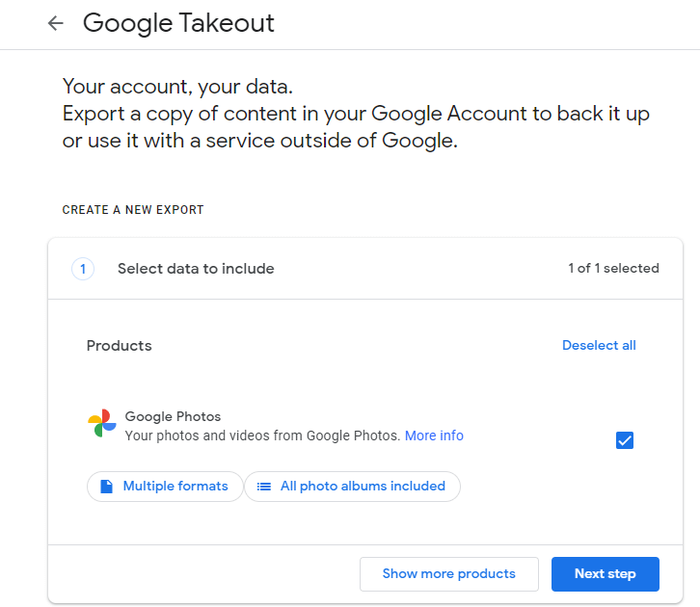Uncheck the Google Photos checkbox
700x607 pixels.
(x=625, y=440)
